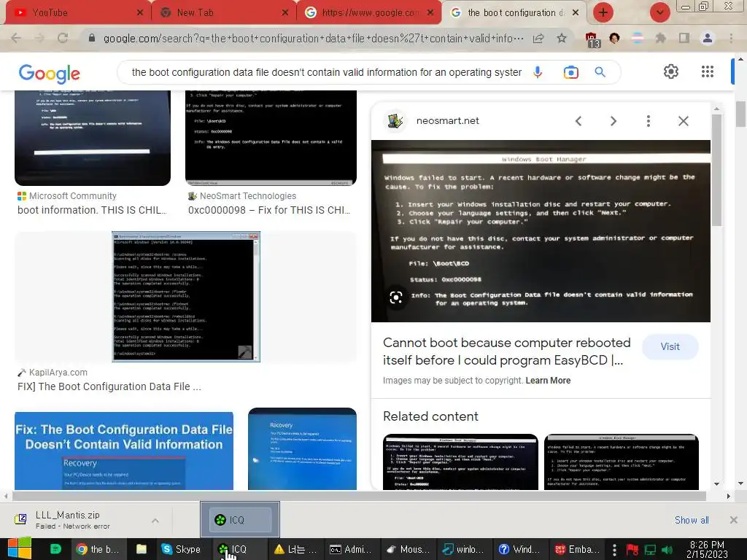Open the Learn More copyright link
The height and width of the screenshot is (560, 747).
548,381
